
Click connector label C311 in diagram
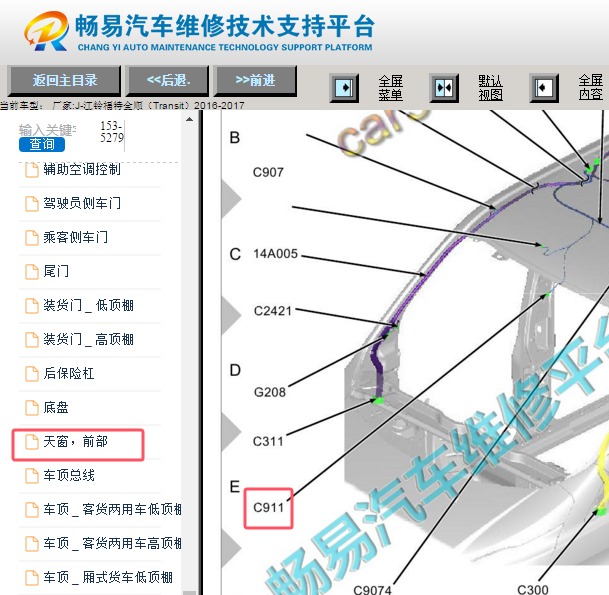pyautogui.click(x=268, y=442)
